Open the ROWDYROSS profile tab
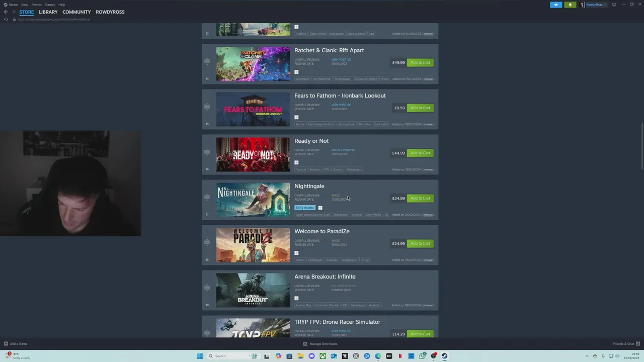This screenshot has width=644, height=362. click(110, 12)
